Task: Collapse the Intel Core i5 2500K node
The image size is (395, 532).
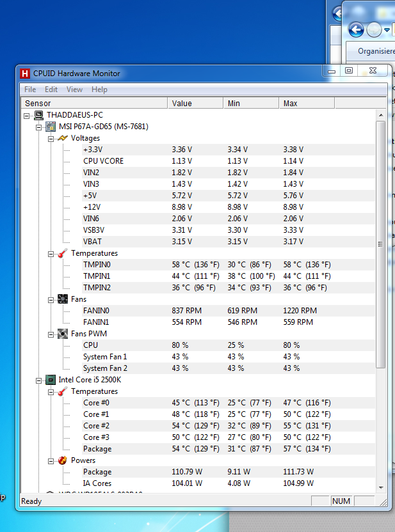Action: point(38,380)
